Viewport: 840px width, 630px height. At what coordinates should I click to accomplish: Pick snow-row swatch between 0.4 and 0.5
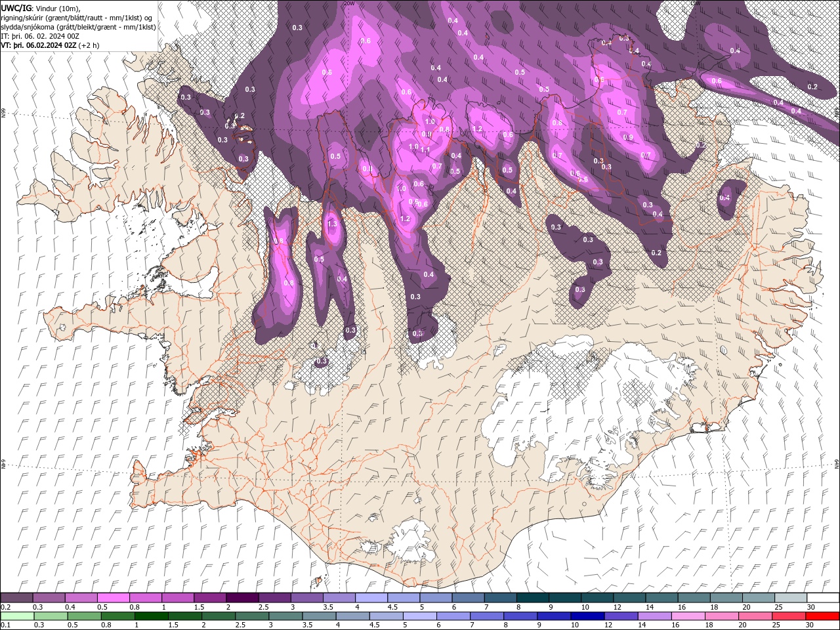81,597
